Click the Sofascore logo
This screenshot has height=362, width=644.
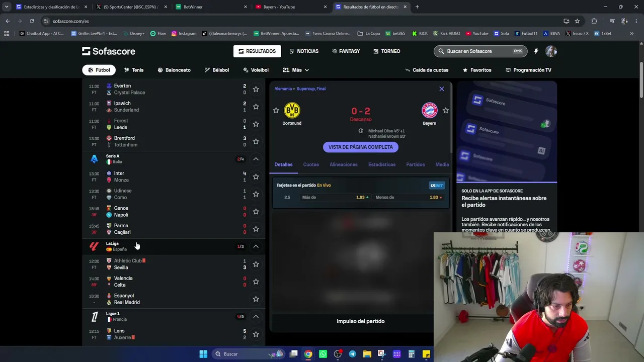click(x=109, y=51)
